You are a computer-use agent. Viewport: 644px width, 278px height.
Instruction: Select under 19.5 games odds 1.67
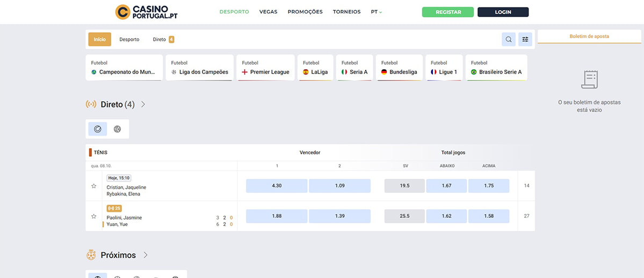(446, 186)
